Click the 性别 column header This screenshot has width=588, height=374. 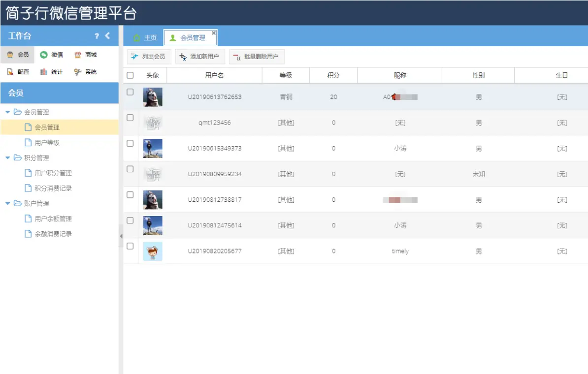pos(479,75)
